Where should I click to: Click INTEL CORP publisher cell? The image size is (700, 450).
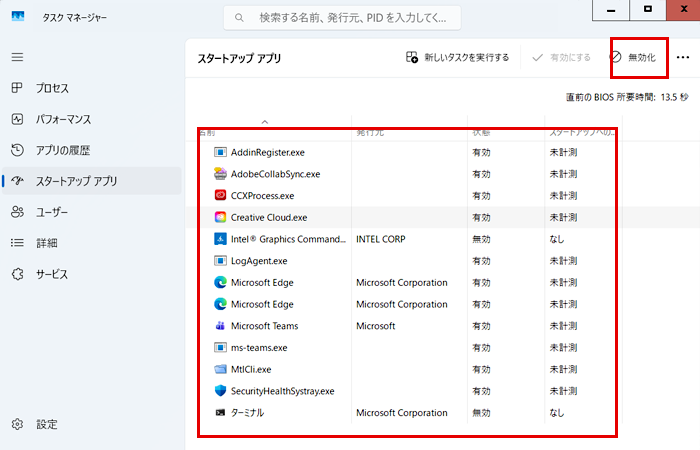381,239
